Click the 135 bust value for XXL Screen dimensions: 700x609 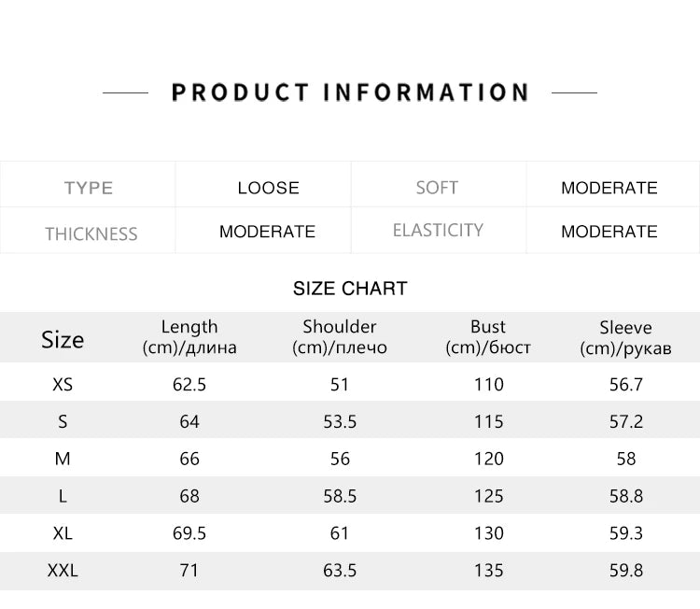(488, 570)
